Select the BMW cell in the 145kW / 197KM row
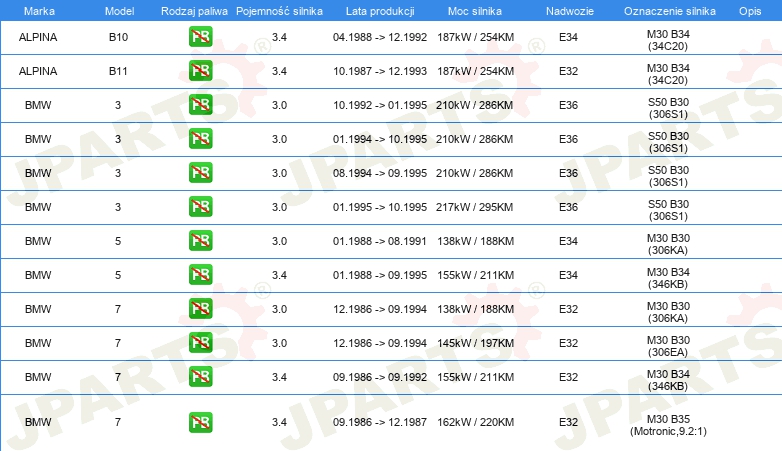Image resolution: width=782 pixels, height=451 pixels. click(x=38, y=342)
